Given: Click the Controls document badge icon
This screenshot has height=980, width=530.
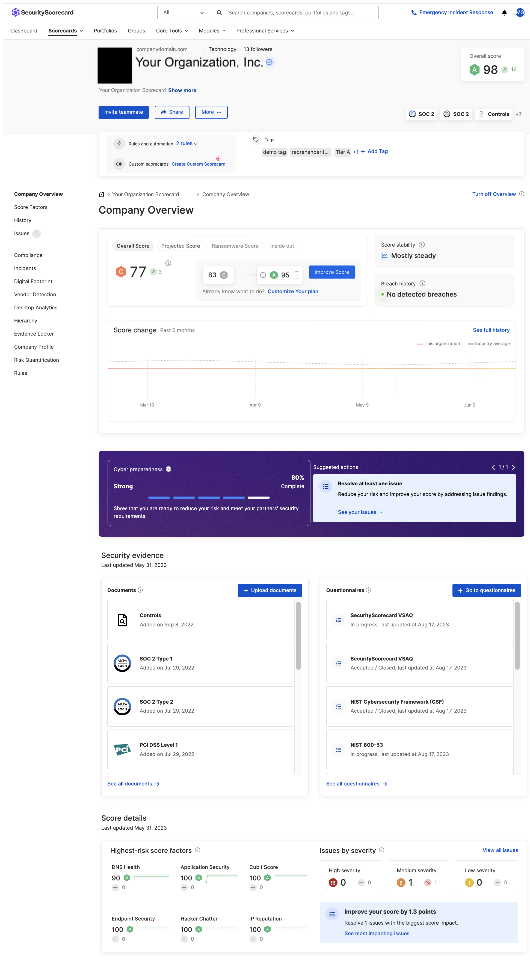Looking at the screenshot, I should [481, 114].
